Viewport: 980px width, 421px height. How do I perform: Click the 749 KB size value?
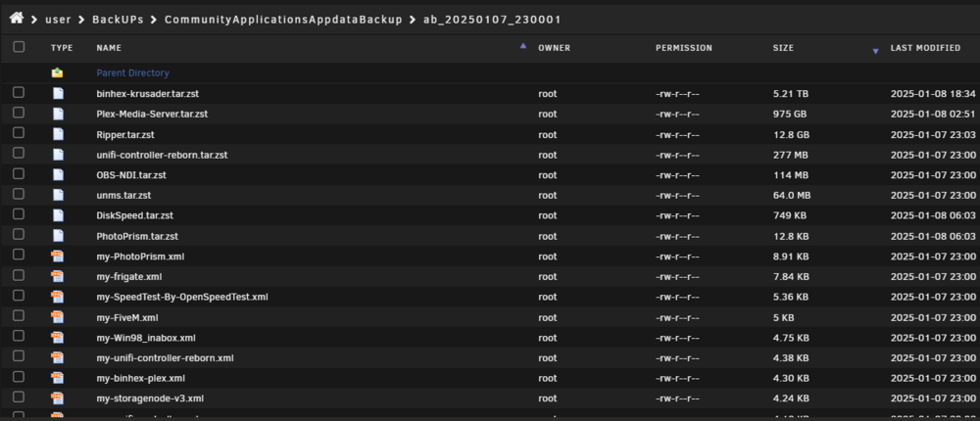[x=789, y=215]
